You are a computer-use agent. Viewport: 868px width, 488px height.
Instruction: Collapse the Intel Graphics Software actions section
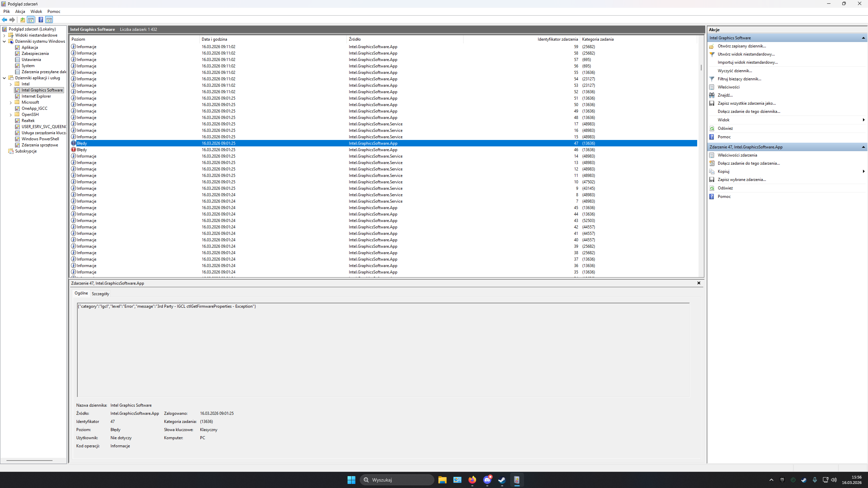(x=863, y=38)
